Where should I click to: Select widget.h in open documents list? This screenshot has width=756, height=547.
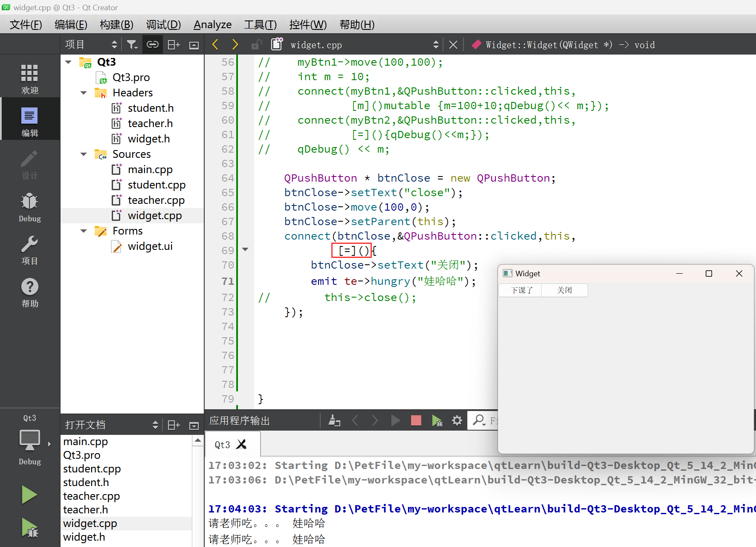coord(84,537)
